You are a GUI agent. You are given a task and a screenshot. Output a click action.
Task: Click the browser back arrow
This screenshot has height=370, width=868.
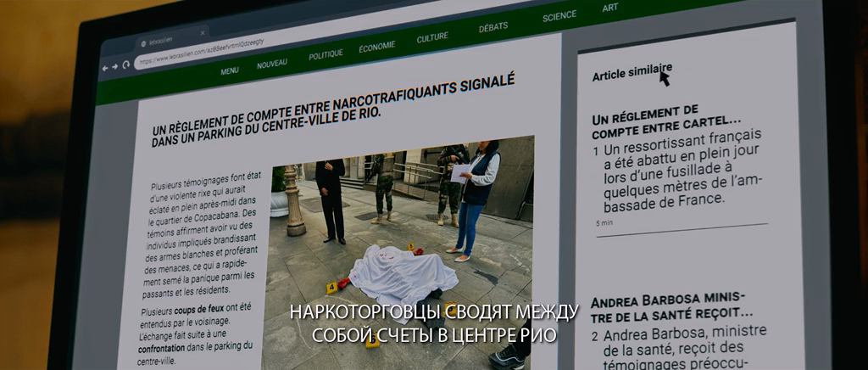click(105, 67)
